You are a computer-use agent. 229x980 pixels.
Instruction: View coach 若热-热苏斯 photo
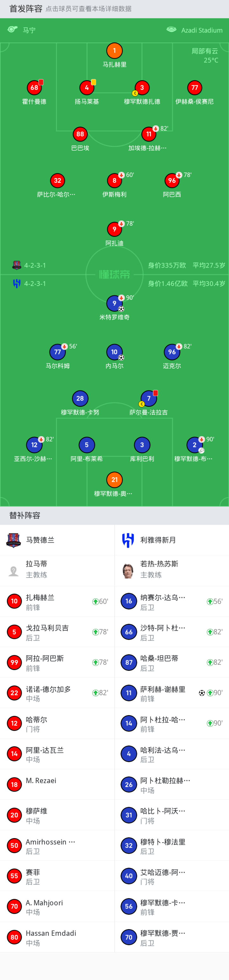tap(128, 570)
